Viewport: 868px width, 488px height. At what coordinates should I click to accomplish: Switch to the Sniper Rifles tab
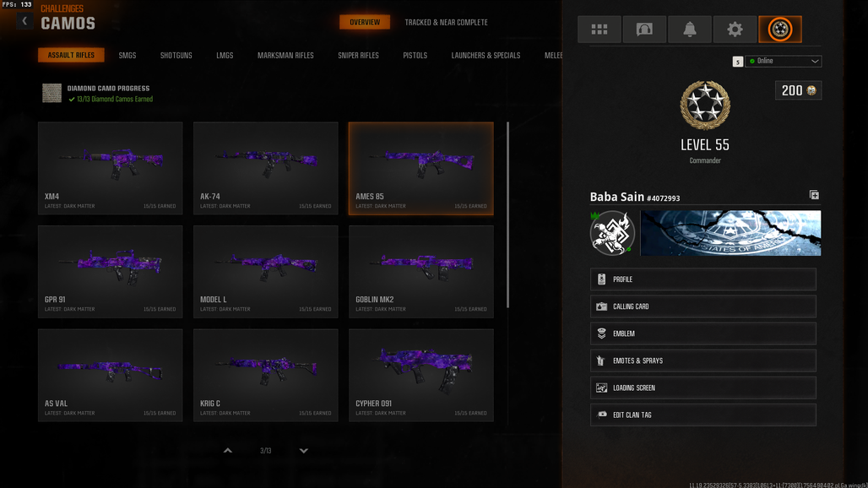[x=358, y=56]
